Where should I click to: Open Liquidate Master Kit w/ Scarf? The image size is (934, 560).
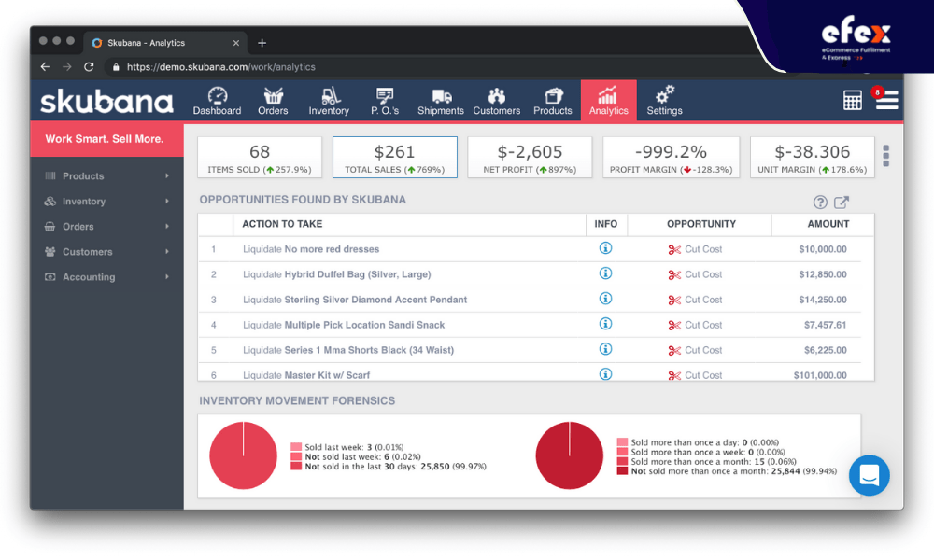tap(306, 375)
